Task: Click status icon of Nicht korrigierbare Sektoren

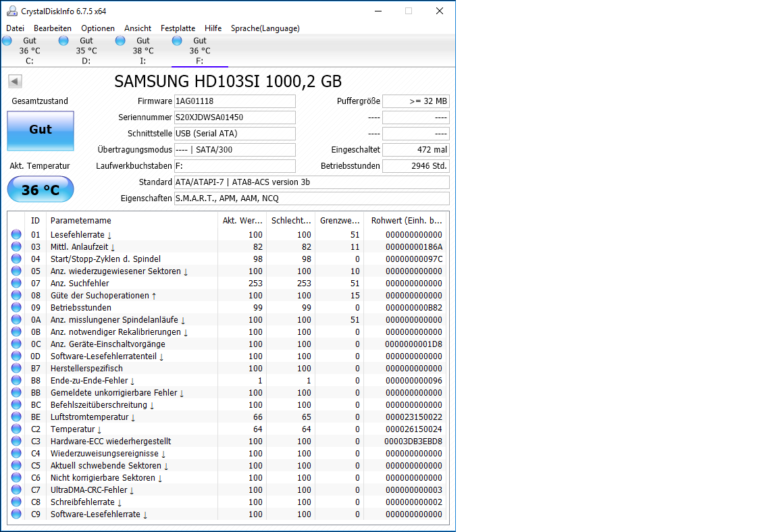Action: point(16,477)
